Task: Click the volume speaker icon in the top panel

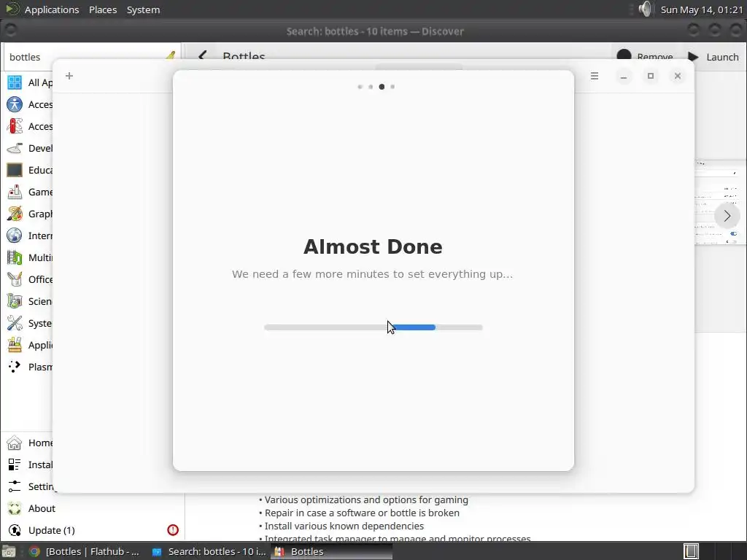Action: coord(645,9)
